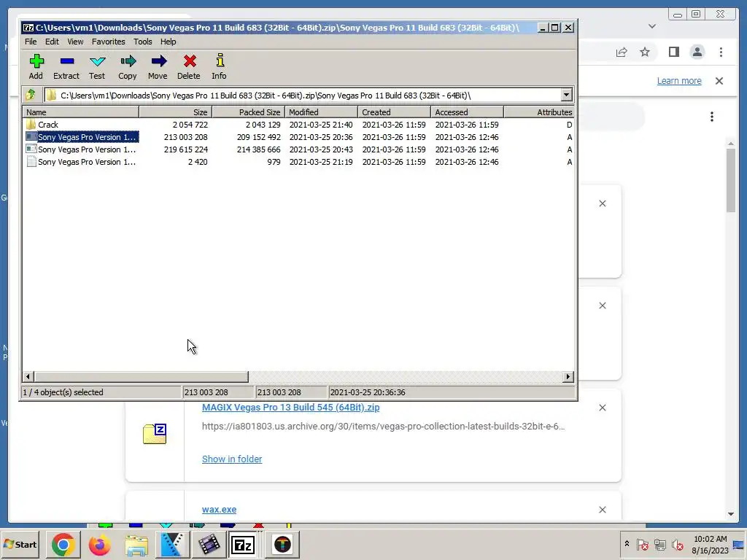Sort by Name column header

[x=80, y=112]
